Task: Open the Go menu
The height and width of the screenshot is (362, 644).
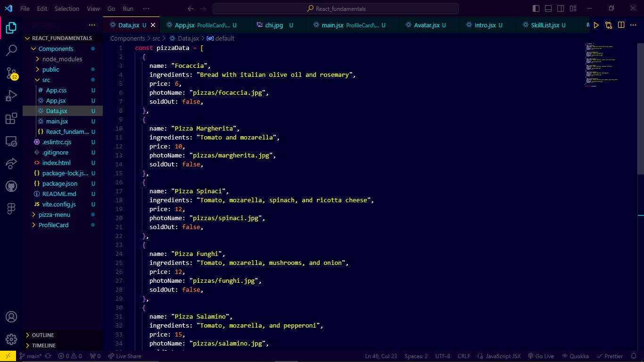Action: click(x=111, y=8)
